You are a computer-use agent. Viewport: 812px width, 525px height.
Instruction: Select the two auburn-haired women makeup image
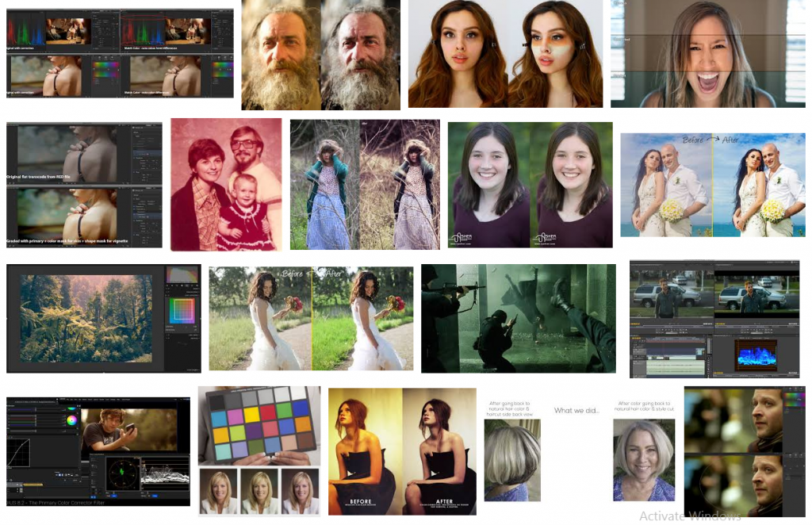[x=505, y=54]
